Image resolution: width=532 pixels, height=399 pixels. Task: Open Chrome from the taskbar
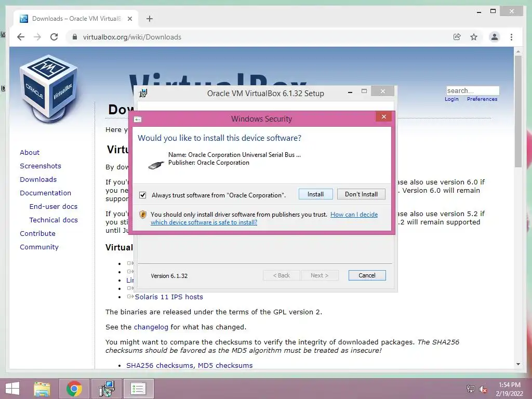point(74,389)
